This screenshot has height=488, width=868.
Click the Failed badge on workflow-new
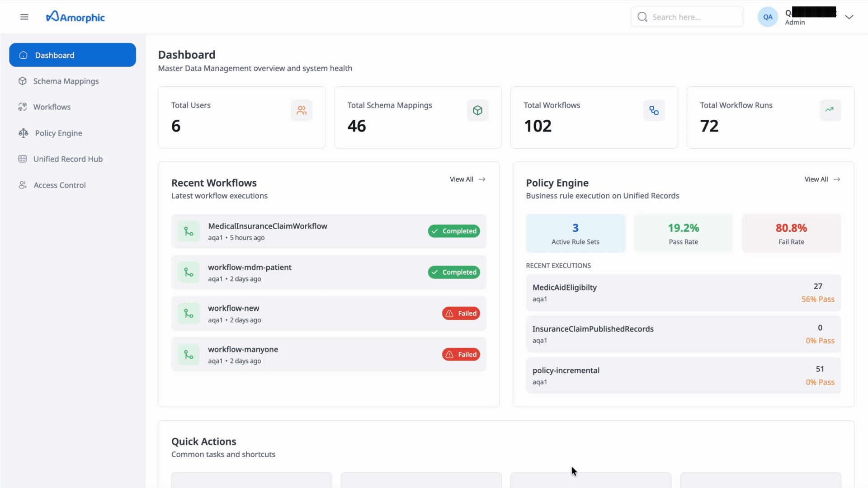click(x=461, y=314)
